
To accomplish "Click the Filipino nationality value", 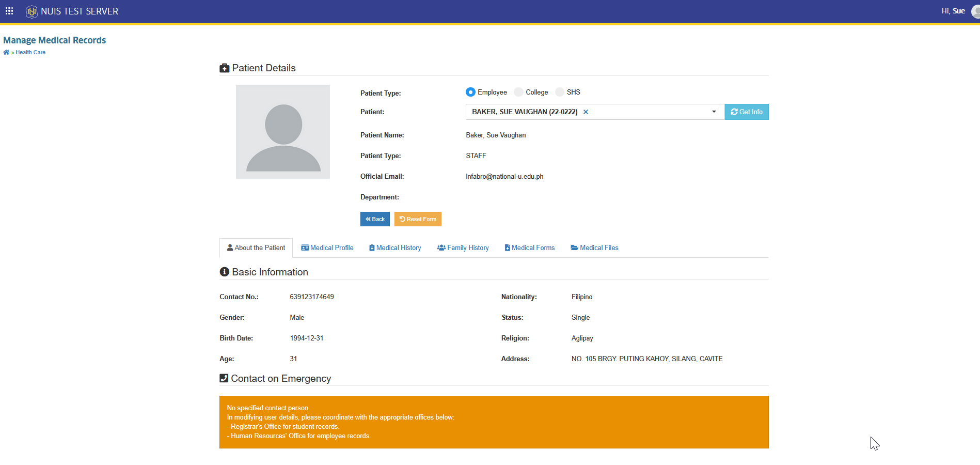I will pyautogui.click(x=582, y=297).
